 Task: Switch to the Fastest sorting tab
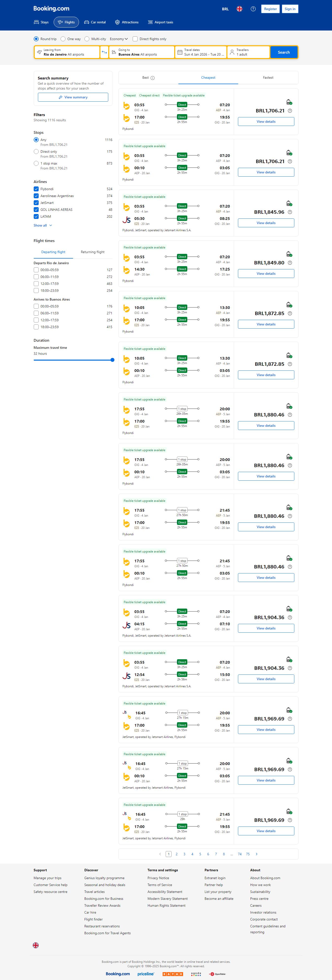coord(268,78)
